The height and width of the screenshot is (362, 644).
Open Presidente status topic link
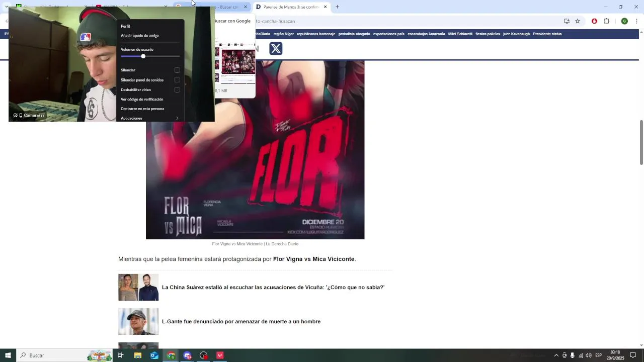pyautogui.click(x=547, y=34)
